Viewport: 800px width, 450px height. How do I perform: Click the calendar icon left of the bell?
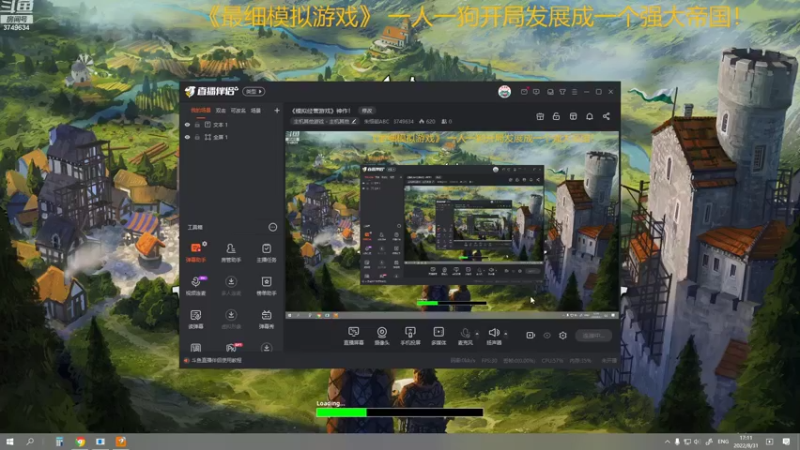tap(573, 116)
